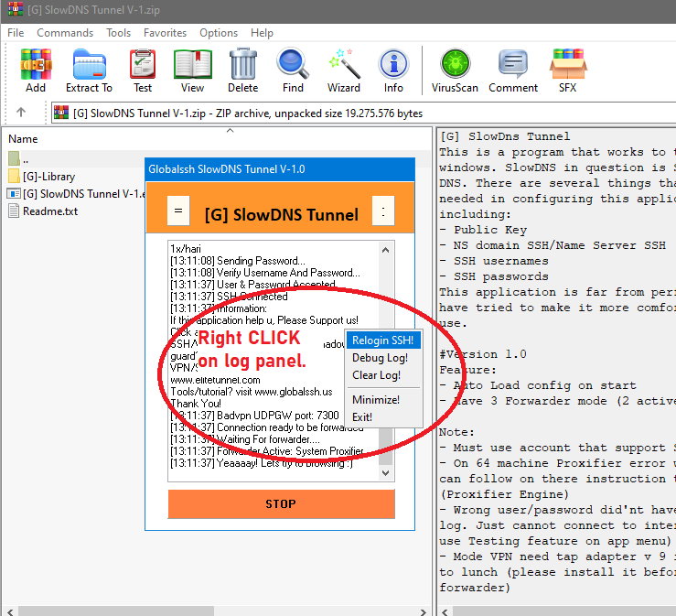This screenshot has height=616, width=676.
Task: Select Minimize! in context menu
Action: [x=383, y=399]
